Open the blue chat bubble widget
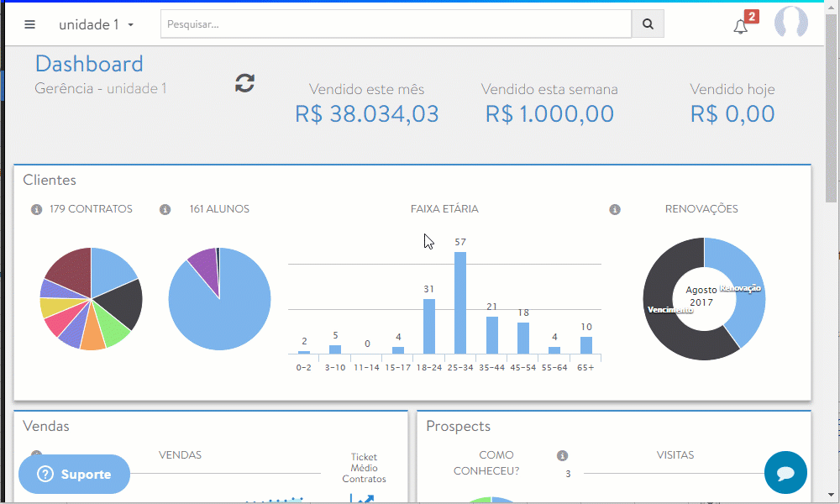The width and height of the screenshot is (840, 504). pos(785,473)
